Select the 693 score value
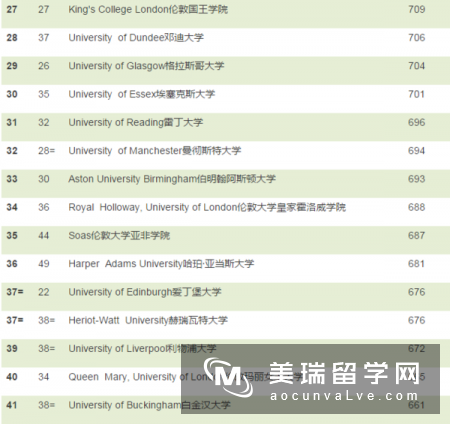This screenshot has width=450, height=424. tap(416, 179)
